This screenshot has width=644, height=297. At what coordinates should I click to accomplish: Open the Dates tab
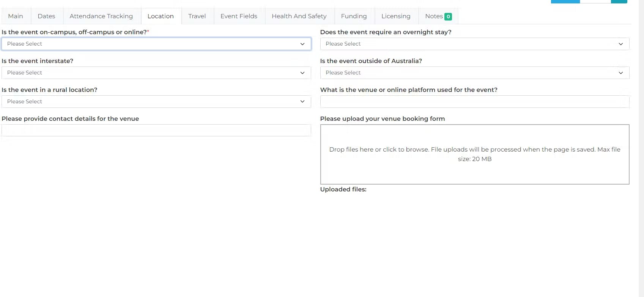tap(46, 16)
